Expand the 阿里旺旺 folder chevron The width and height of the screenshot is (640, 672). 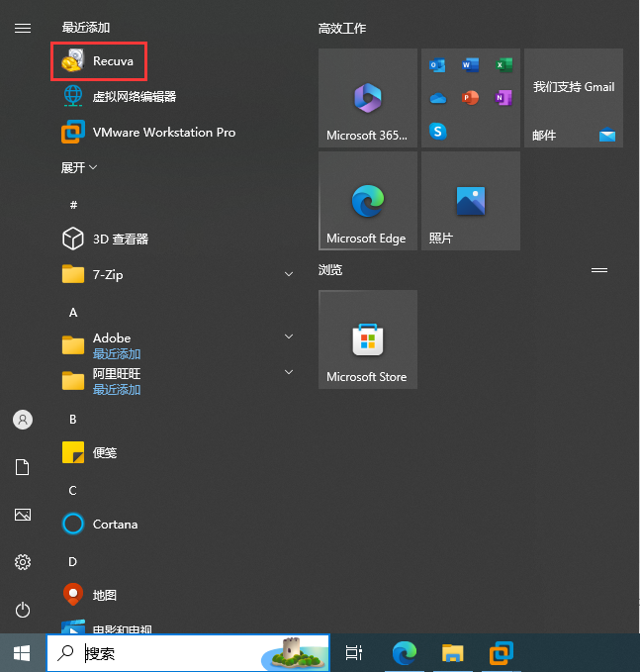point(289,372)
